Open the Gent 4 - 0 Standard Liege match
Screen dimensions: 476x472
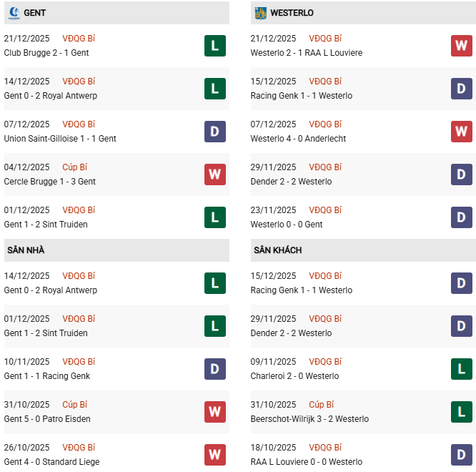[x=53, y=462]
